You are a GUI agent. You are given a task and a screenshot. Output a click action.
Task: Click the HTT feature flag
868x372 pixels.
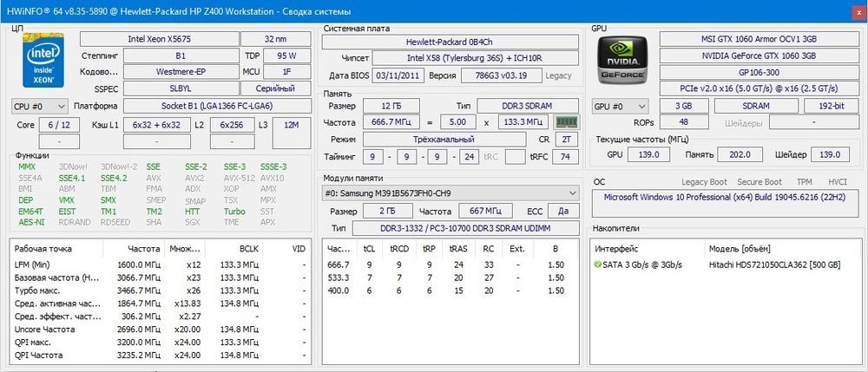(x=192, y=212)
